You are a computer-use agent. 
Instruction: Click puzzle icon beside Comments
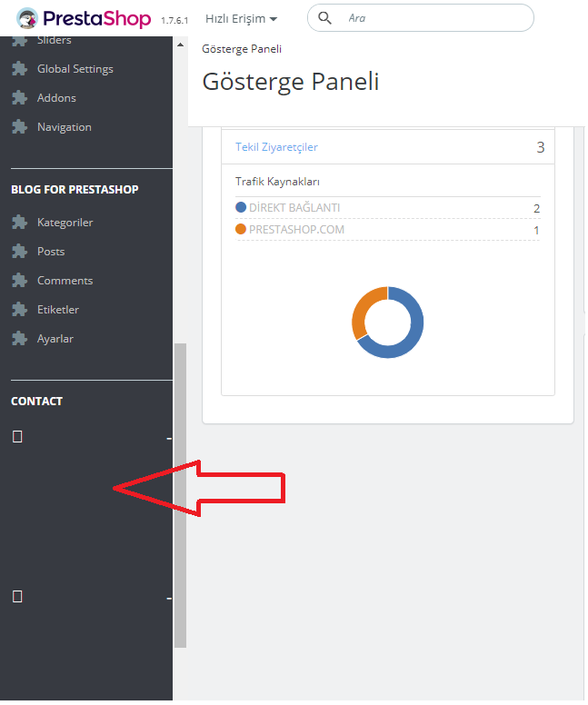19,281
